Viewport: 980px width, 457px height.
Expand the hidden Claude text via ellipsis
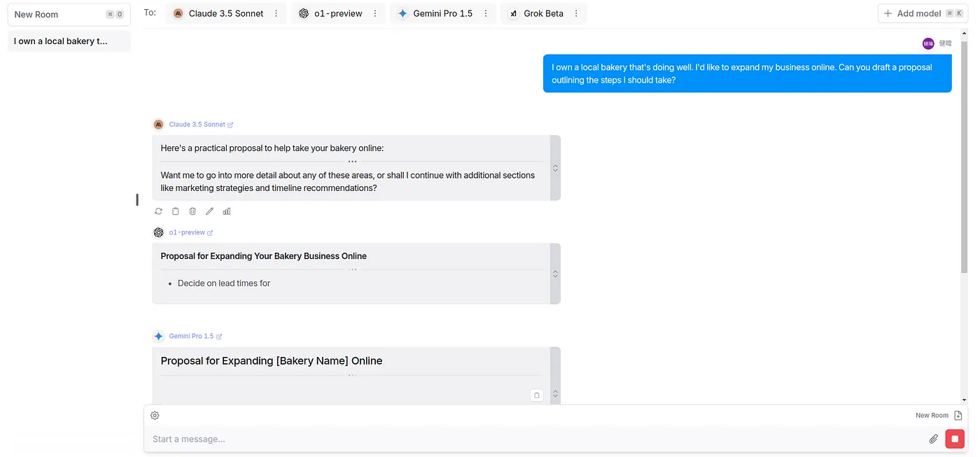[352, 162]
